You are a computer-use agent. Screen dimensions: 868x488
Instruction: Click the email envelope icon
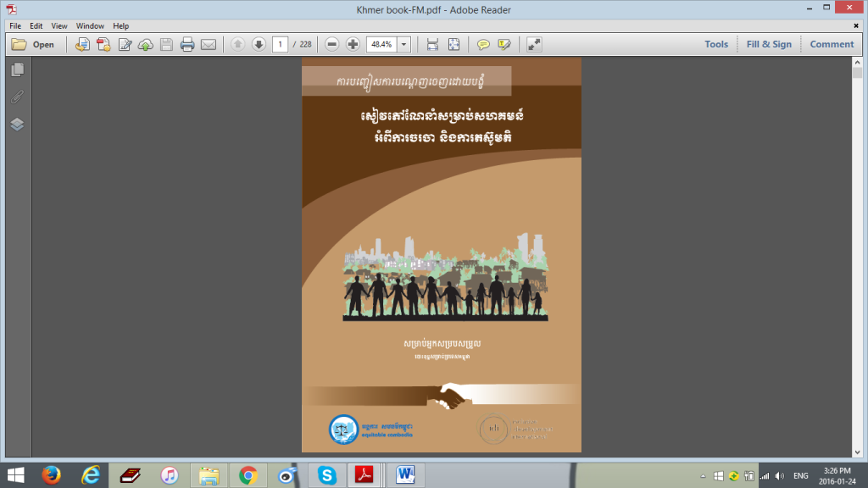(209, 44)
